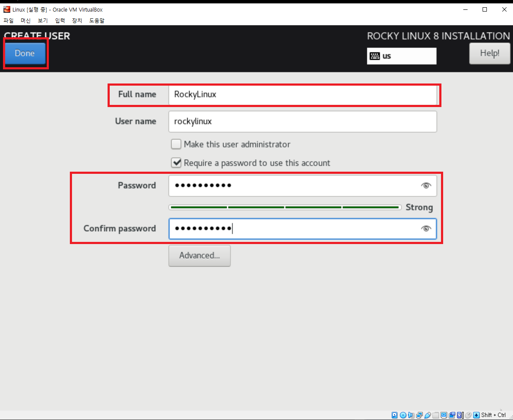Open the 입력 menu

pos(60,21)
